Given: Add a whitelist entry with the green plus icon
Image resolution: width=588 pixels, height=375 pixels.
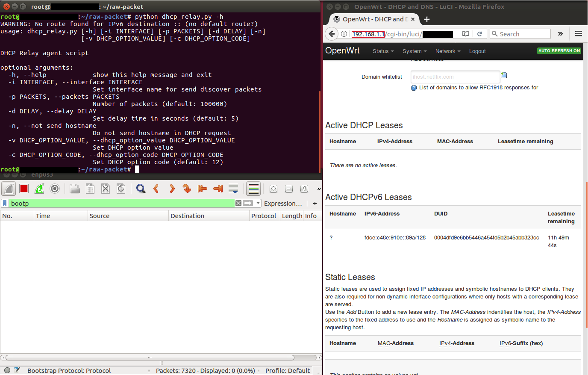Looking at the screenshot, I should click(x=504, y=74).
